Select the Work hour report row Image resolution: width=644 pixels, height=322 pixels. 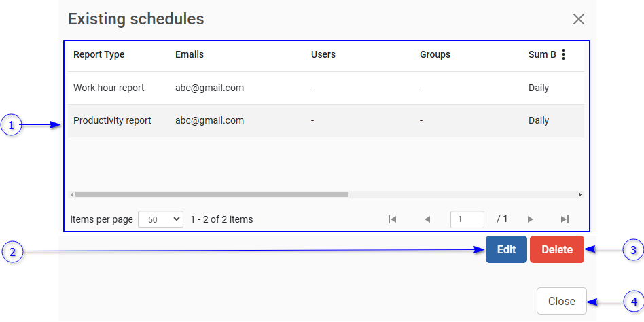click(x=109, y=88)
